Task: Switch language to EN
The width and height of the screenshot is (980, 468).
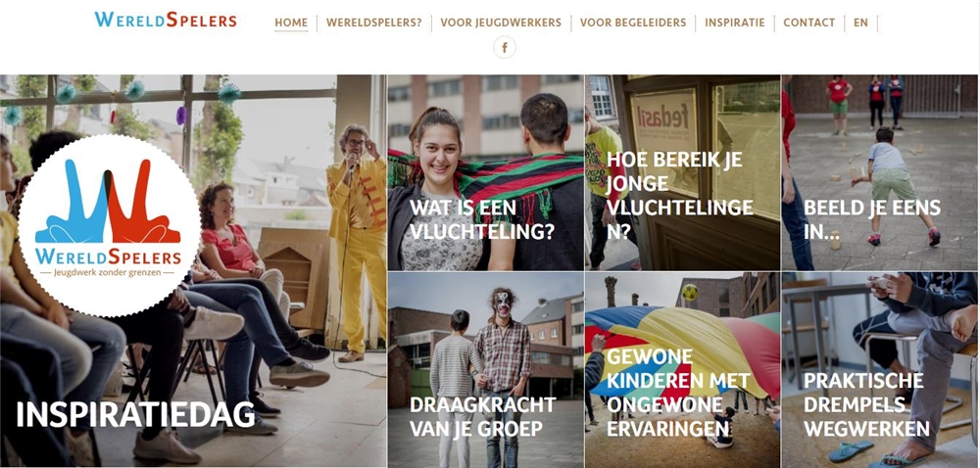Action: [x=860, y=23]
